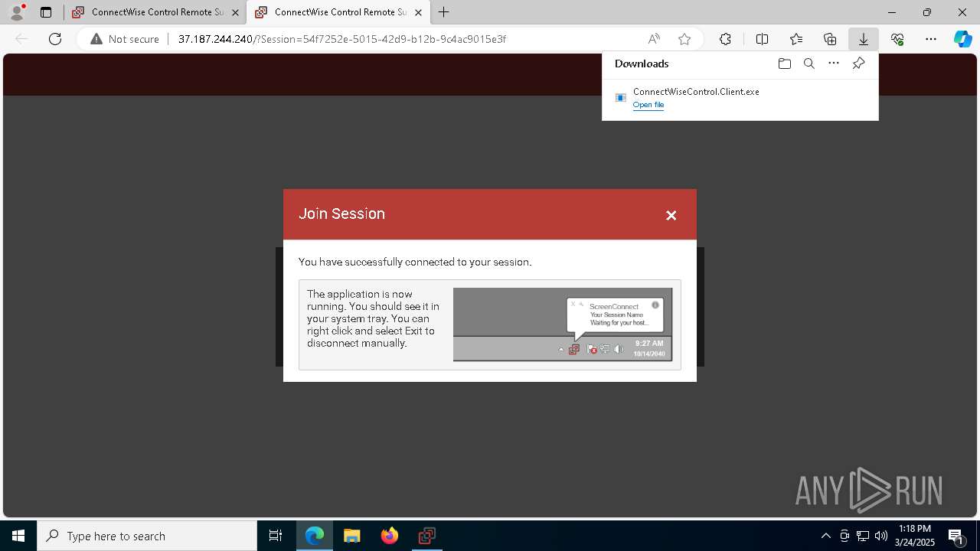
Task: Open ConnectWise Control app on taskbar
Action: pos(427,536)
